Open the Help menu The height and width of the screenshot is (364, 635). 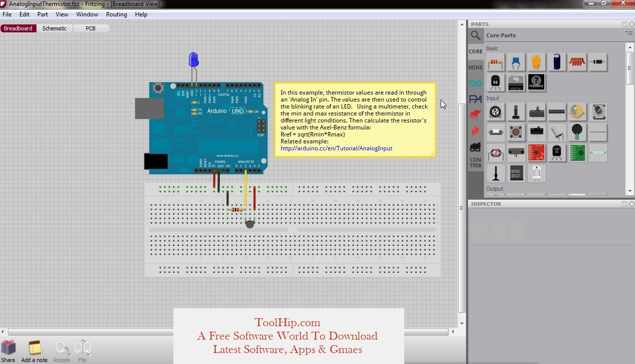pyautogui.click(x=141, y=14)
